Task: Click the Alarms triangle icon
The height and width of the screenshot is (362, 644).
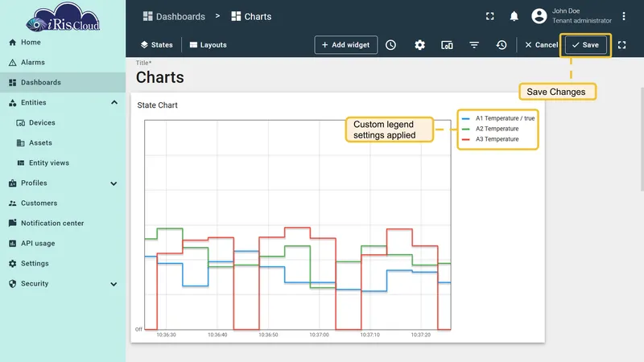Action: (13, 63)
